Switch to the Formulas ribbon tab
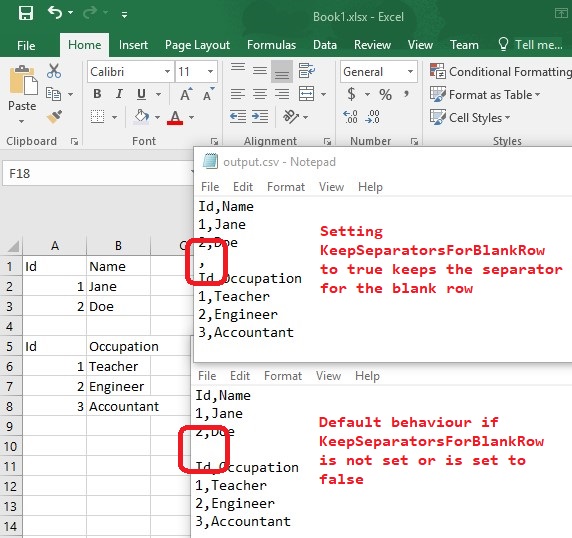 coord(271,45)
